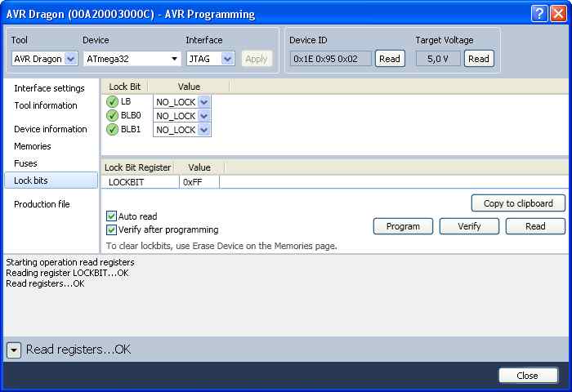
Task: Click the Device ID field 0x1E 0x95 0x02
Action: (330, 59)
